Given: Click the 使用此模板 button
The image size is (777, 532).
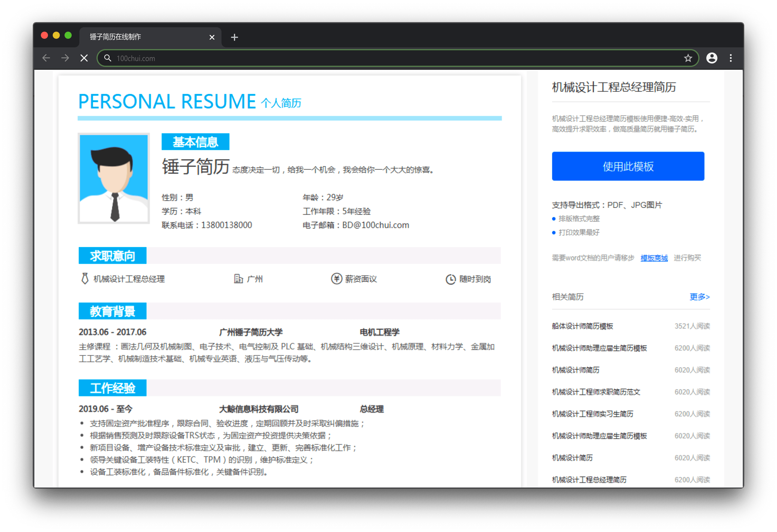Looking at the screenshot, I should click(x=628, y=166).
